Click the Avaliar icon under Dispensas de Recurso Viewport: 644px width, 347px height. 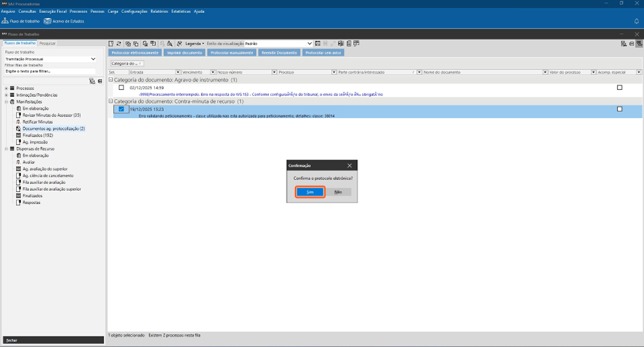(19, 162)
